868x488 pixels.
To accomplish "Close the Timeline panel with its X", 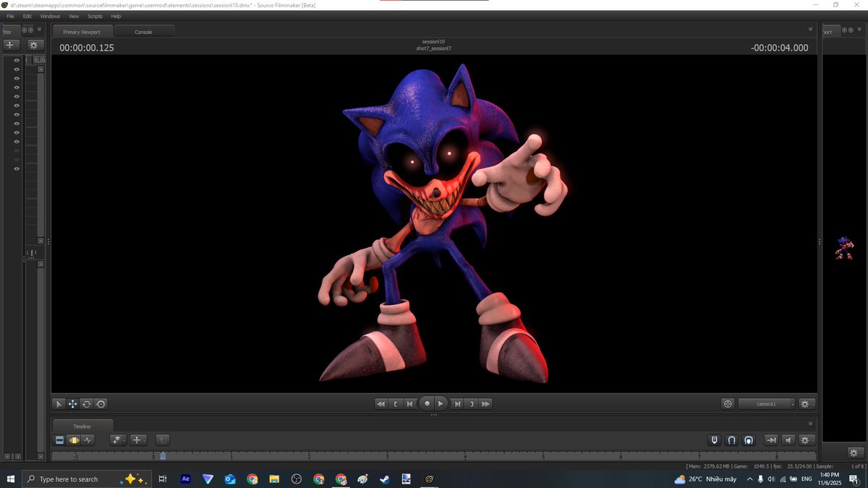I will pyautogui.click(x=810, y=424).
